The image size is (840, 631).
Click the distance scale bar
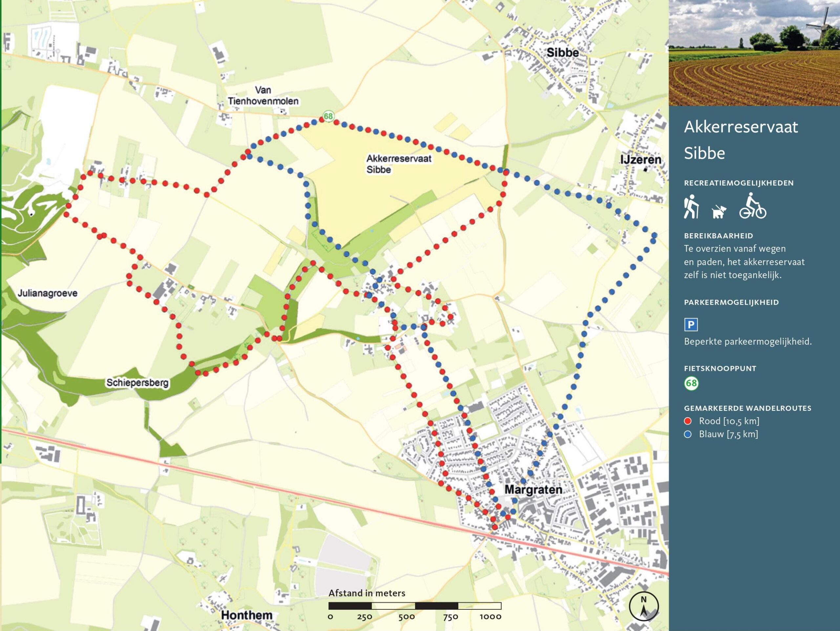(x=415, y=606)
